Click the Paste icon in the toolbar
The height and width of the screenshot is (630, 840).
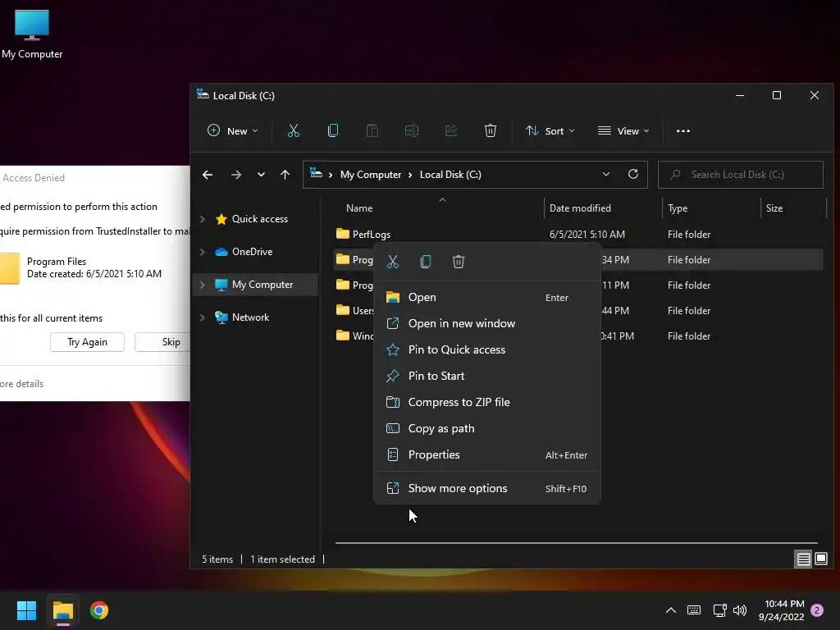tap(372, 130)
